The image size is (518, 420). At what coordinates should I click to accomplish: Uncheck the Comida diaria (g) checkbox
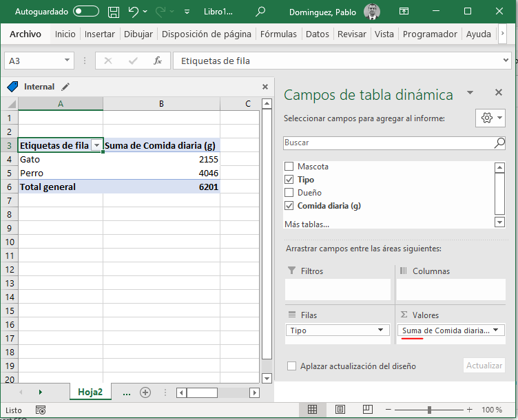pyautogui.click(x=289, y=206)
